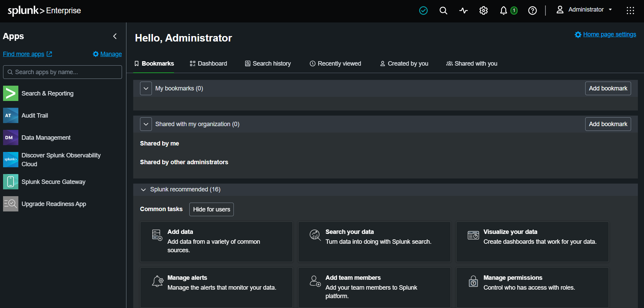Click the Hide for users button
The width and height of the screenshot is (644, 308).
point(211,209)
